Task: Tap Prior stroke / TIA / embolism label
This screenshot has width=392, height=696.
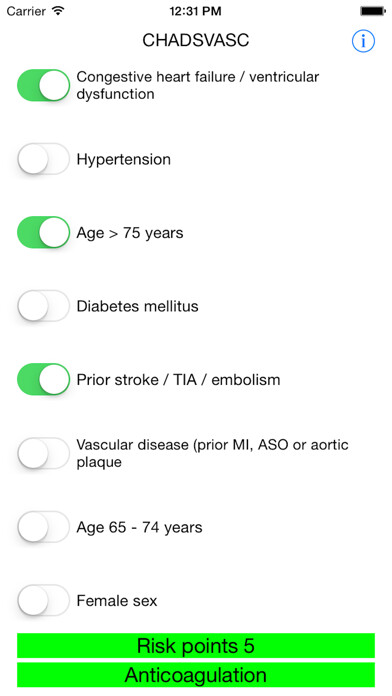Action: pyautogui.click(x=178, y=380)
